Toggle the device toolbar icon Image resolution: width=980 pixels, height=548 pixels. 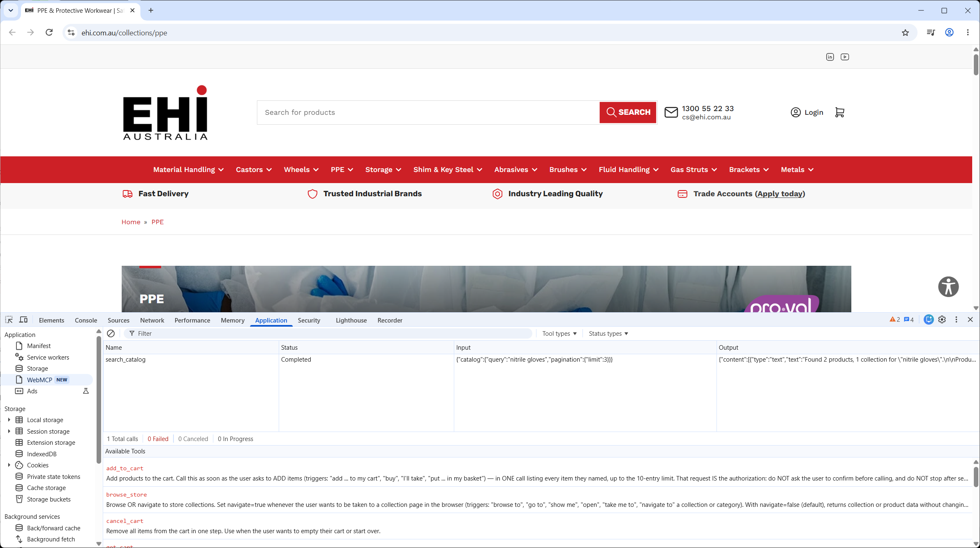[x=23, y=320]
